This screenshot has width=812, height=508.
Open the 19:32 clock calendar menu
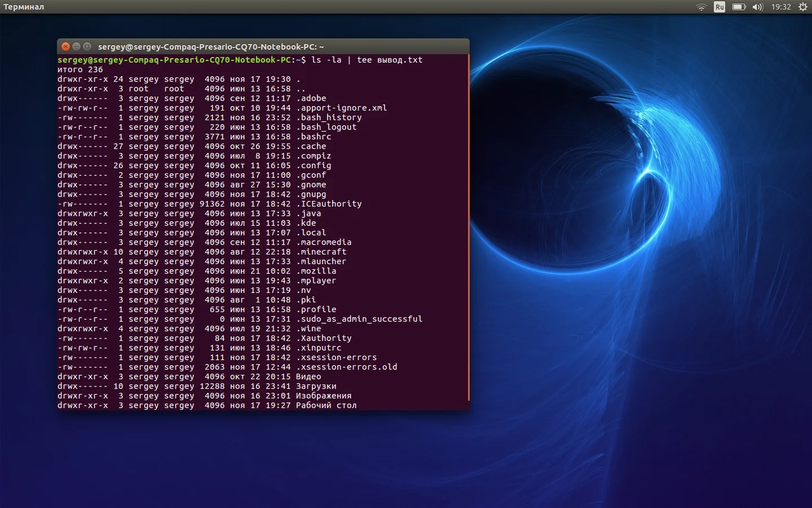(x=781, y=7)
